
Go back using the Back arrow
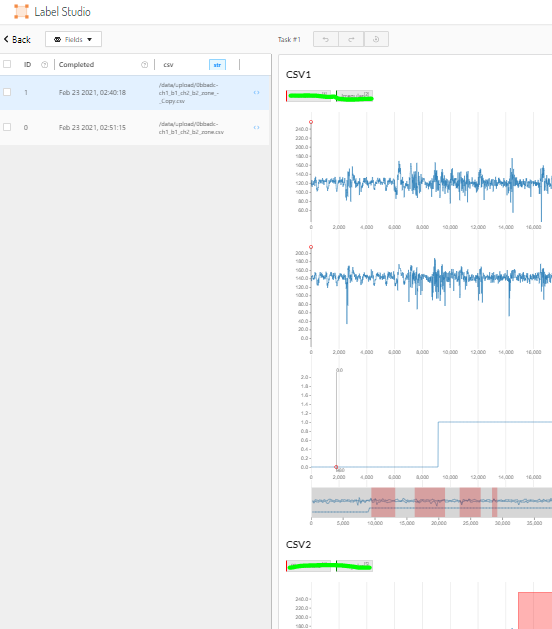[17, 39]
